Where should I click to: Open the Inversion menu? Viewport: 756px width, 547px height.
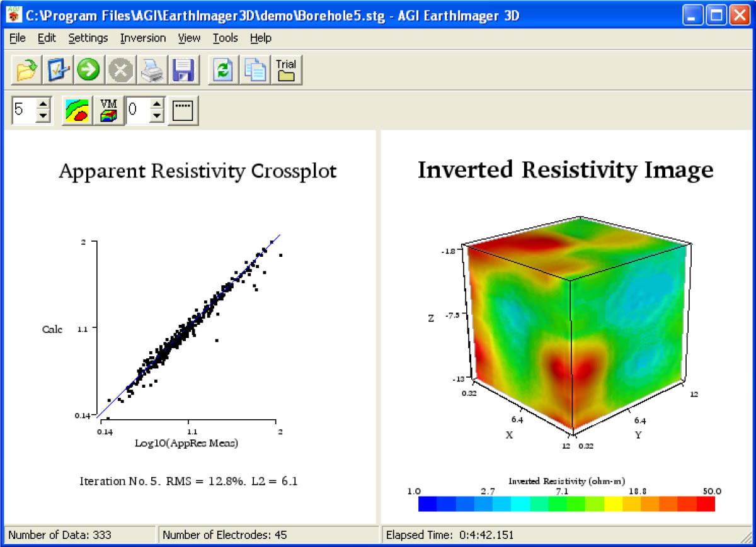tap(143, 38)
